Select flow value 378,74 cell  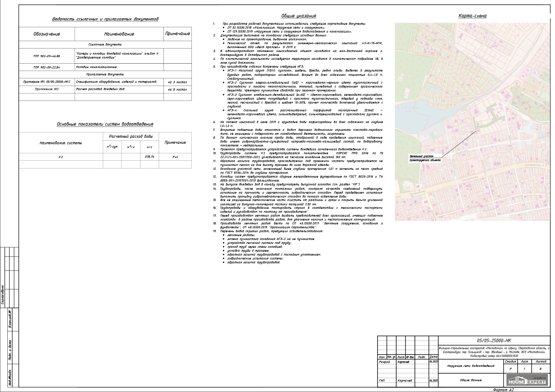point(149,157)
